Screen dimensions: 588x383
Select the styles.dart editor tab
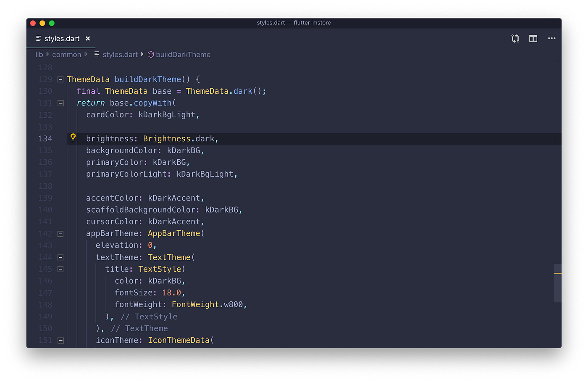click(61, 39)
